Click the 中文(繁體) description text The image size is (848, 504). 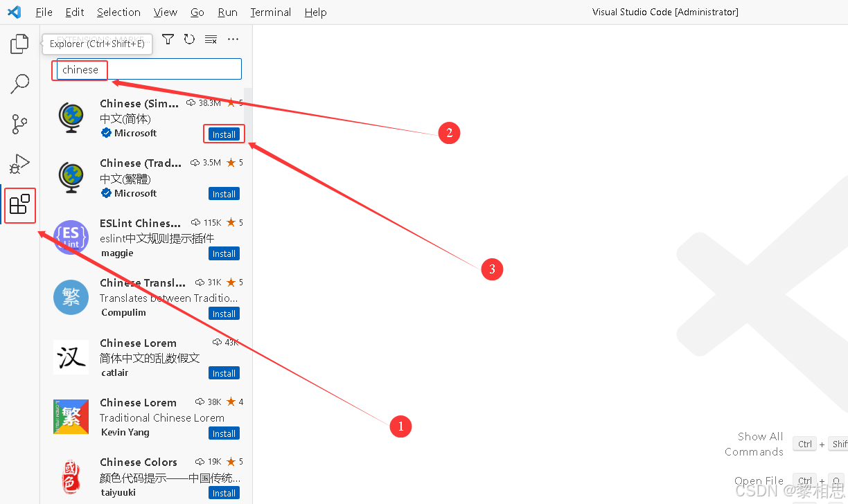point(125,179)
